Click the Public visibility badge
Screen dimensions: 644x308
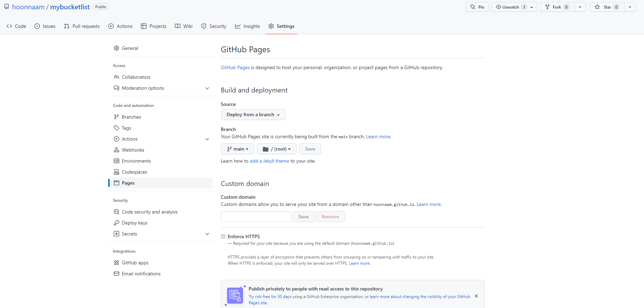[x=101, y=7]
